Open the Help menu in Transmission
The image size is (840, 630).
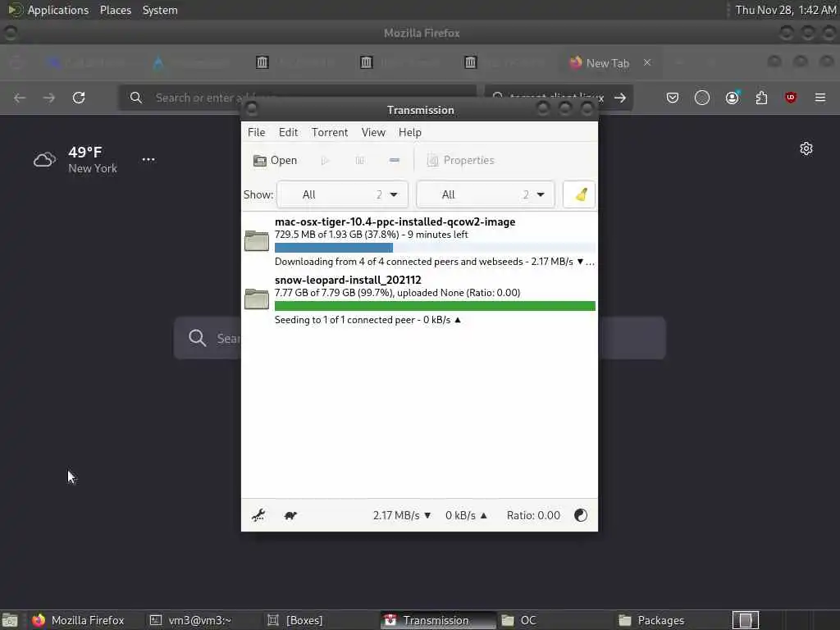(x=410, y=132)
